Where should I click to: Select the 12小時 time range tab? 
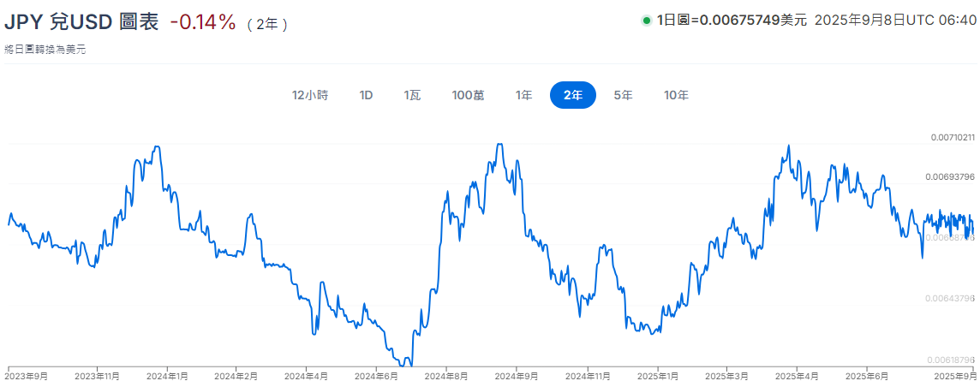click(310, 96)
